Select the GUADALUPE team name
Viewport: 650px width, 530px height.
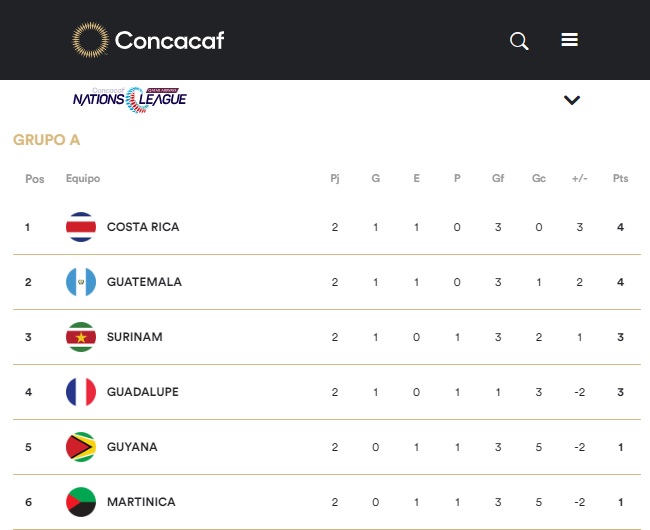[142, 392]
